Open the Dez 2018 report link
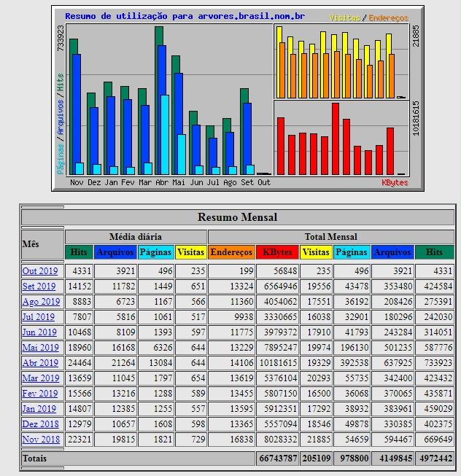The image size is (461, 476). [x=40, y=424]
